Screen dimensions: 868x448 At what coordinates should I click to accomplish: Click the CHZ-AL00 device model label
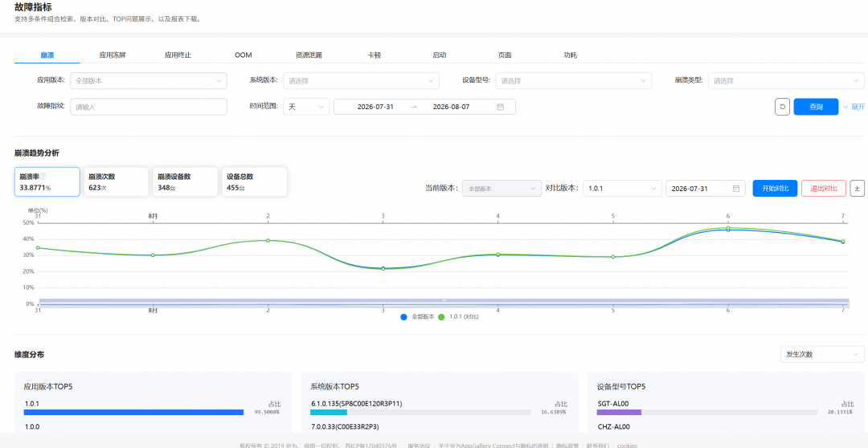[x=613, y=427]
